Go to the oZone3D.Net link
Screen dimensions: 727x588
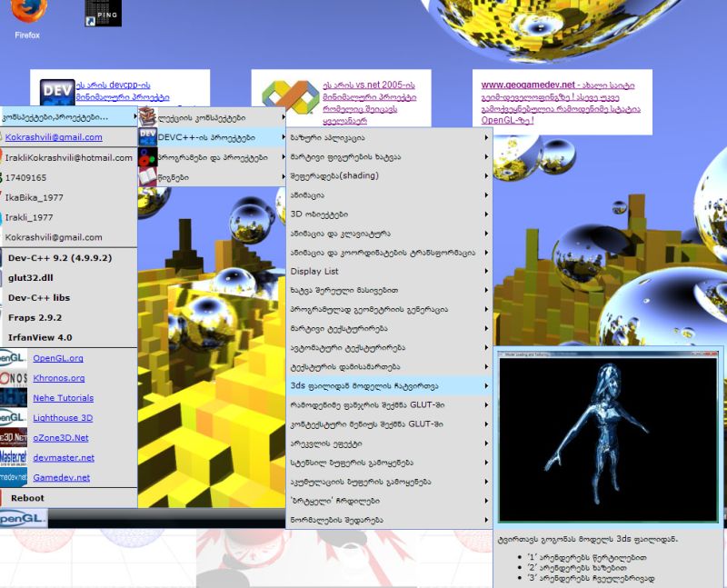(x=61, y=438)
